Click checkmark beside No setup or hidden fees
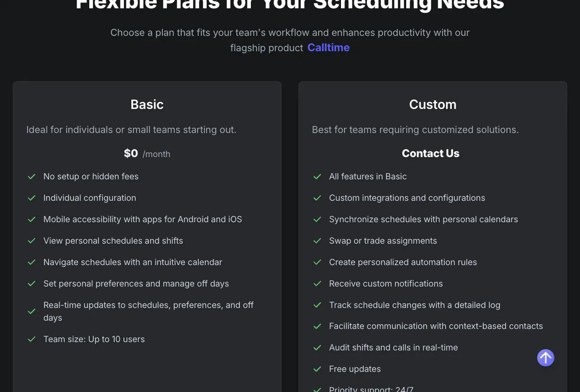Screen dimensions: 580x392 coord(32,177)
